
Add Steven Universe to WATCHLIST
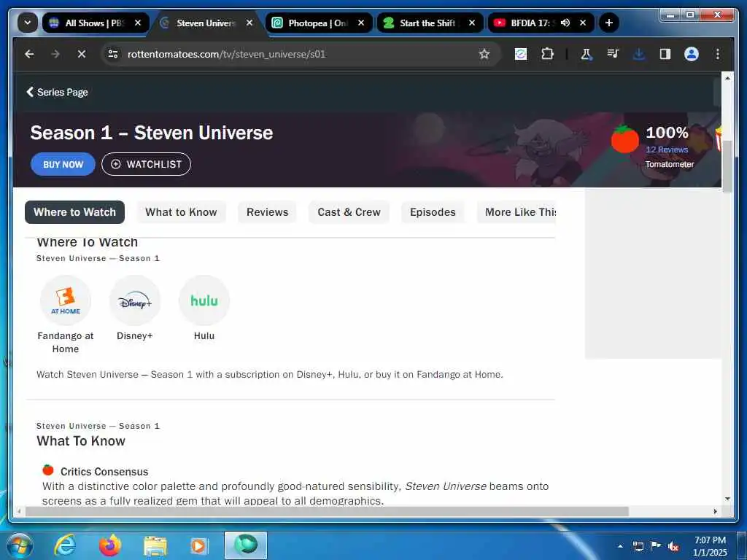[146, 164]
